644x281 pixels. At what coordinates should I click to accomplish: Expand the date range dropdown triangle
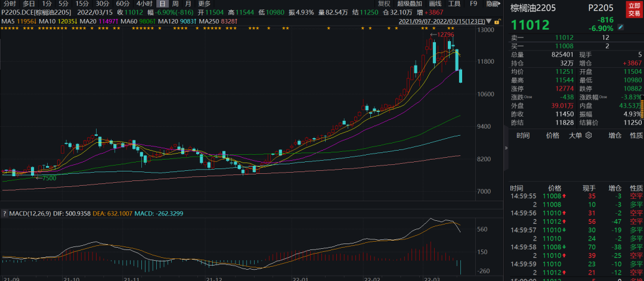(x=490, y=21)
